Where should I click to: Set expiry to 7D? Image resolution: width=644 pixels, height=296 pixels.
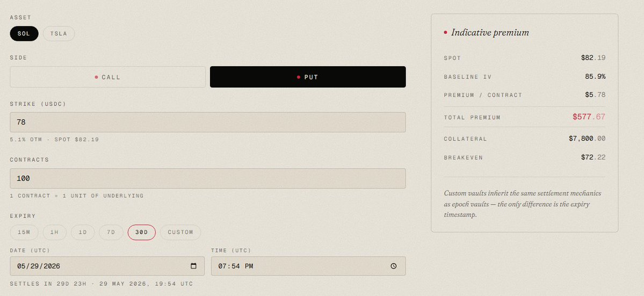tap(111, 233)
